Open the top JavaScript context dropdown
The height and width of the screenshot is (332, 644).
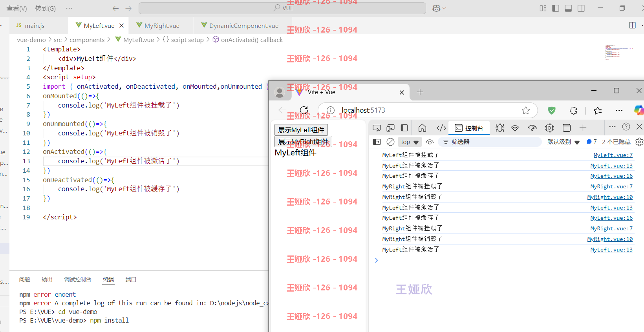[410, 142]
